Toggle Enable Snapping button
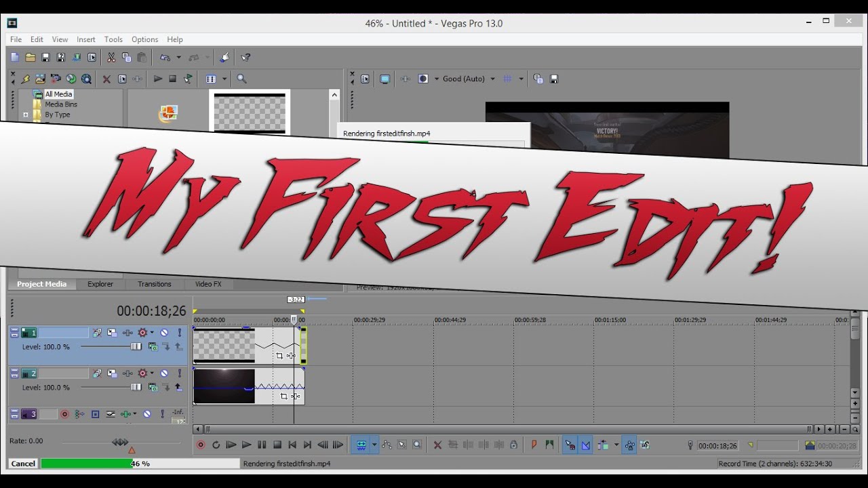Image resolution: width=868 pixels, height=488 pixels. (x=570, y=445)
